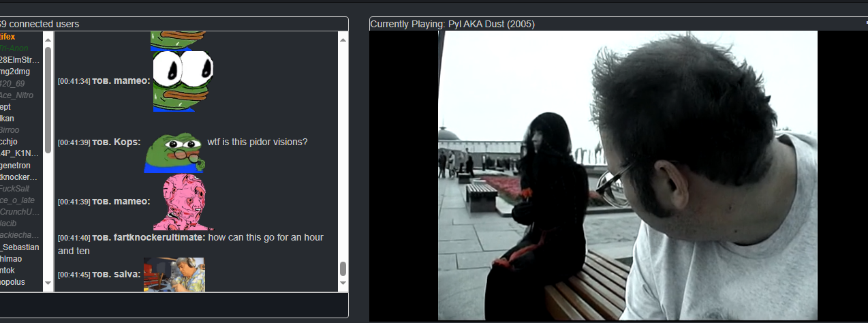Click the up arrow on chat scrollbar
This screenshot has width=868, height=323.
point(343,39)
